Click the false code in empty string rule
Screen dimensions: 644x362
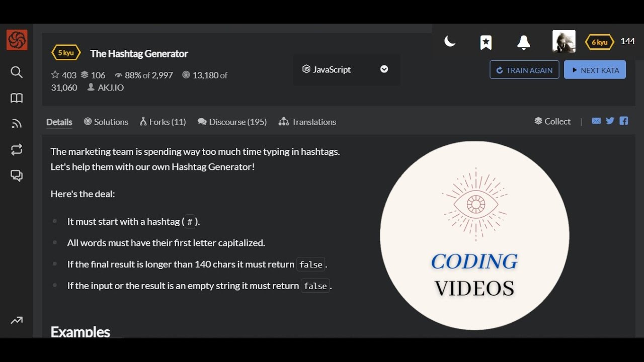315,286
